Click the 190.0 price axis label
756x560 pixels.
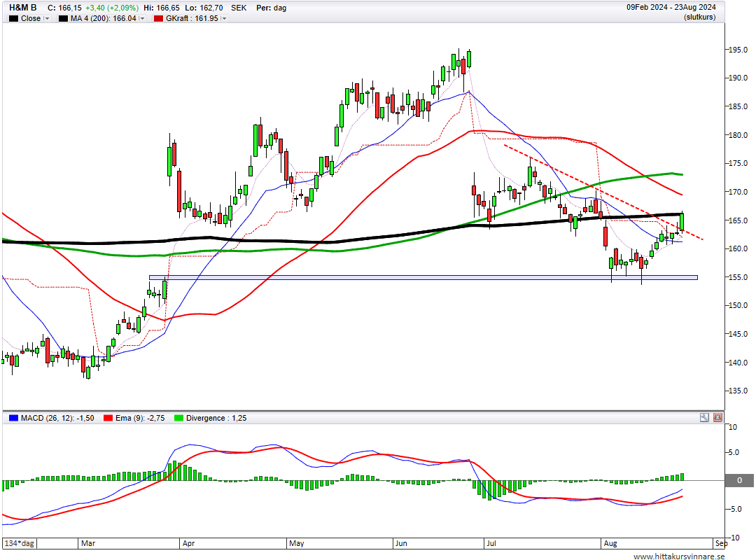point(738,78)
